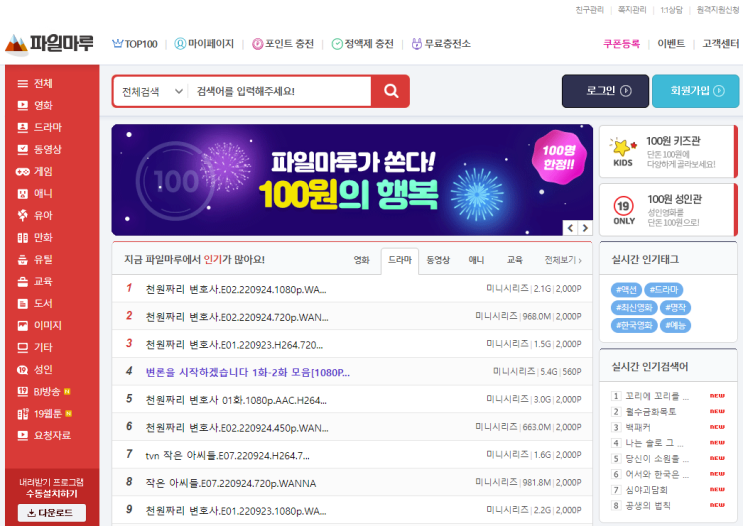Focus the 검색어를 입력해주세요 search field
The height and width of the screenshot is (526, 743).
(280, 91)
